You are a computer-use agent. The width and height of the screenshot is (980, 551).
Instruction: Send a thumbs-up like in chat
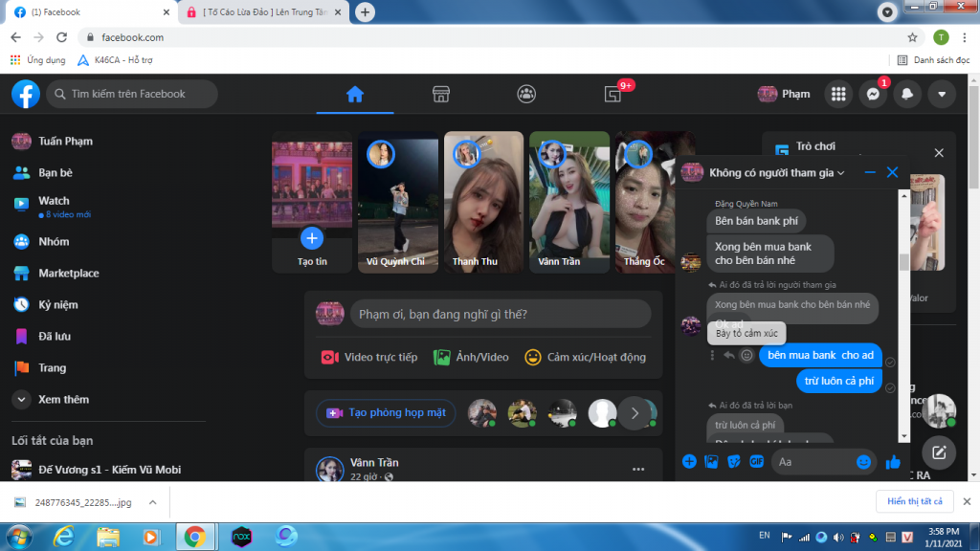pos(893,462)
